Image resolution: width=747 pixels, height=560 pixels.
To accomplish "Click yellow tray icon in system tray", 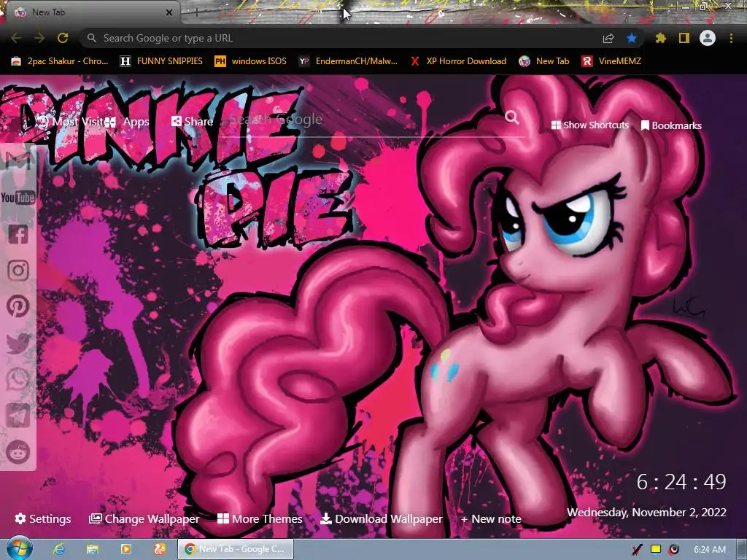I will [x=656, y=550].
